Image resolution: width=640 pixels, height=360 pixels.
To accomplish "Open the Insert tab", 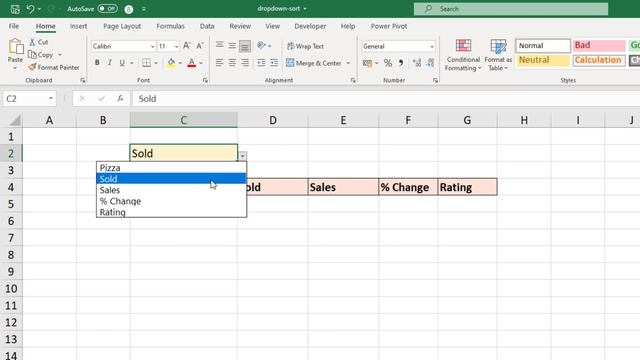I will tap(78, 26).
